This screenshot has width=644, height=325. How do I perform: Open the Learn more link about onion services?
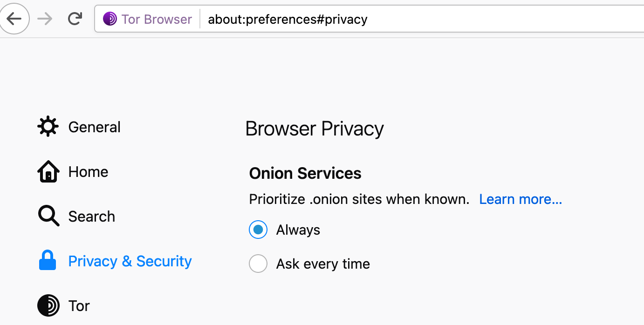(x=521, y=199)
